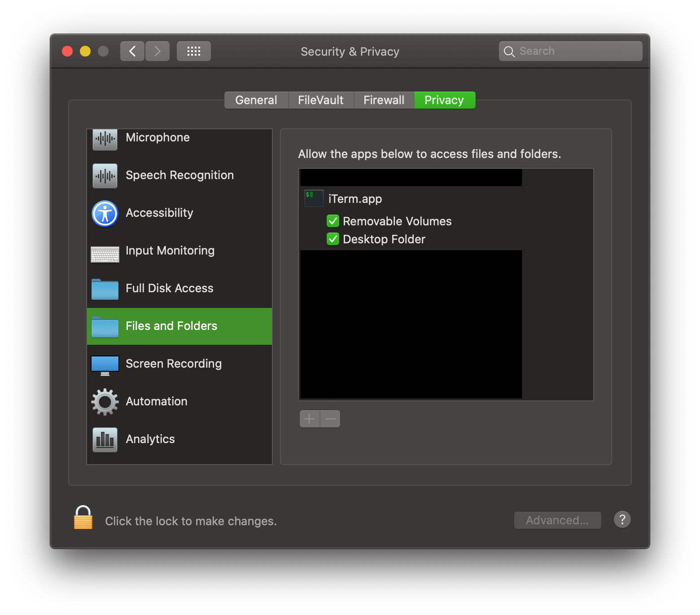The height and width of the screenshot is (615, 700).
Task: Select the Files and Folders folder icon
Action: 105,327
